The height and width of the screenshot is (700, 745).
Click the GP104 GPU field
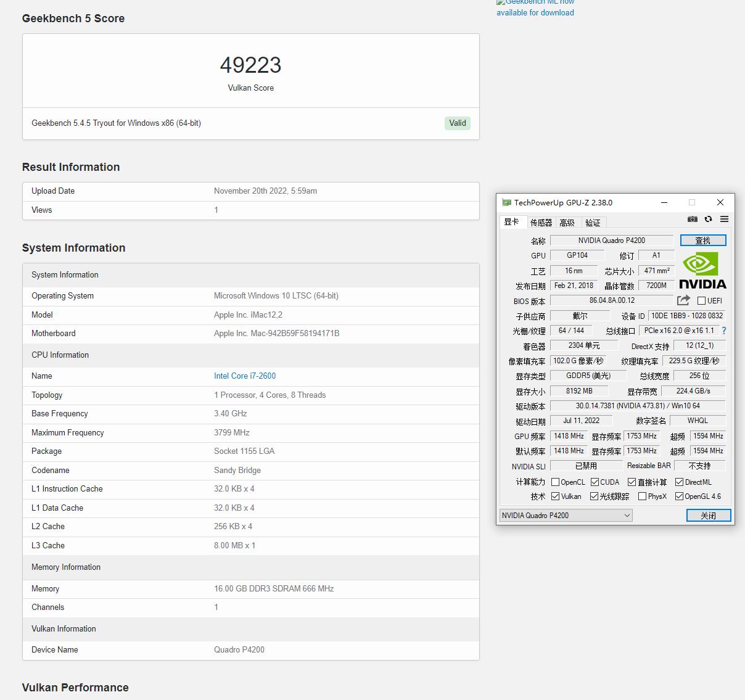[577, 255]
